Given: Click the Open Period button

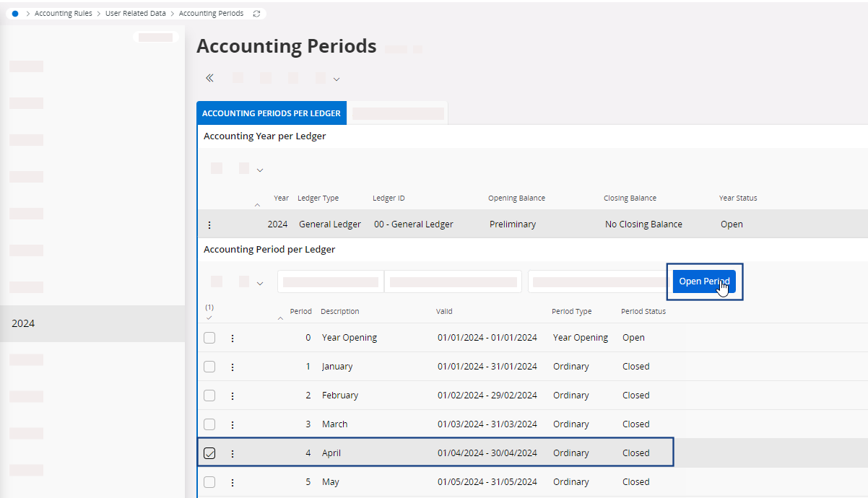Looking at the screenshot, I should (x=704, y=281).
